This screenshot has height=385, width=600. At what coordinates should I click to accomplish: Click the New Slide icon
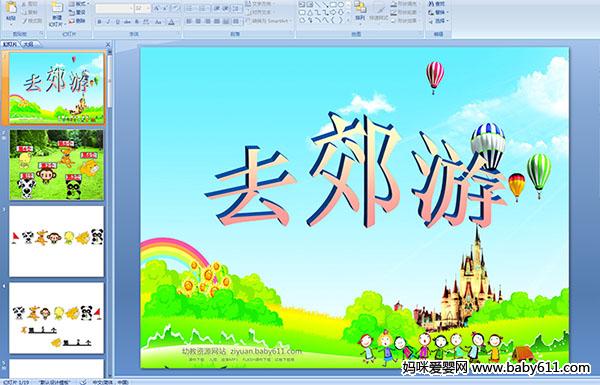57,12
